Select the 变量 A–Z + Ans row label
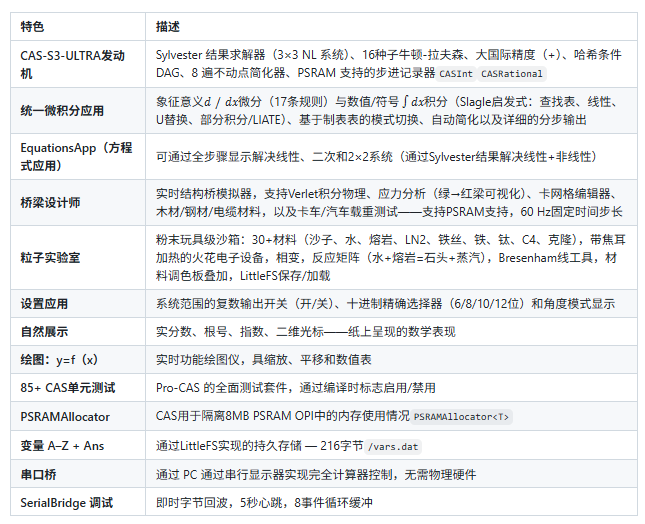 (62, 445)
